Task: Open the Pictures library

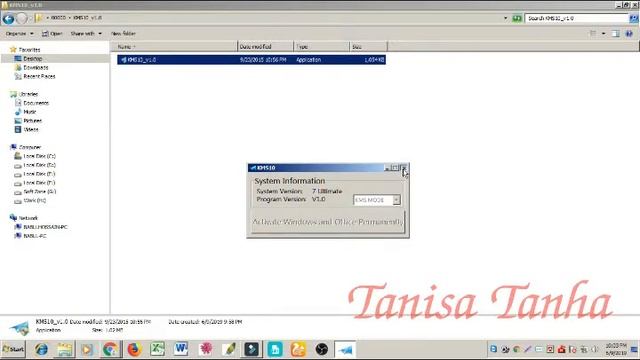Action: pyautogui.click(x=28, y=121)
